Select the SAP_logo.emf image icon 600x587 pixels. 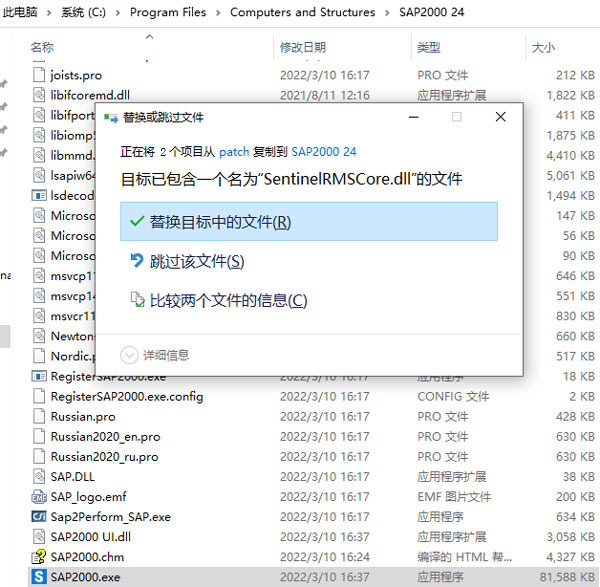tap(39, 497)
